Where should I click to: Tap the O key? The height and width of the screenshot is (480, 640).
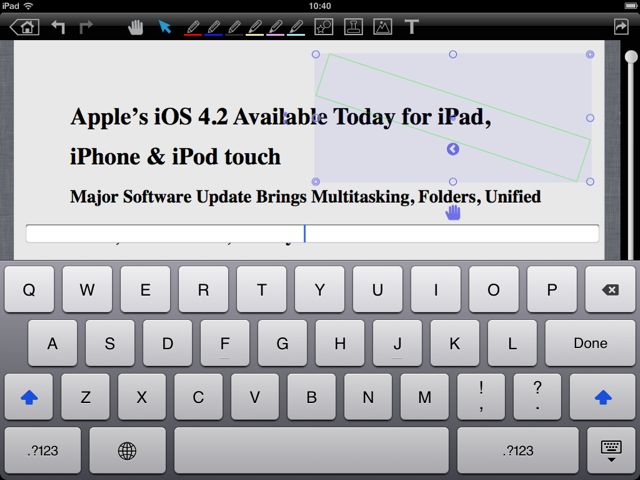(x=493, y=290)
